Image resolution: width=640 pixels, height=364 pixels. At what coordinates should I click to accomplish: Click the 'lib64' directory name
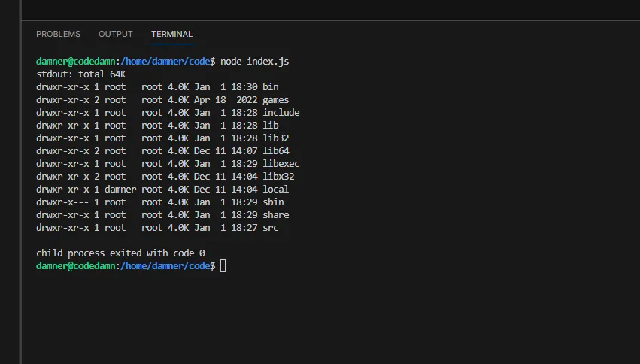tap(275, 151)
